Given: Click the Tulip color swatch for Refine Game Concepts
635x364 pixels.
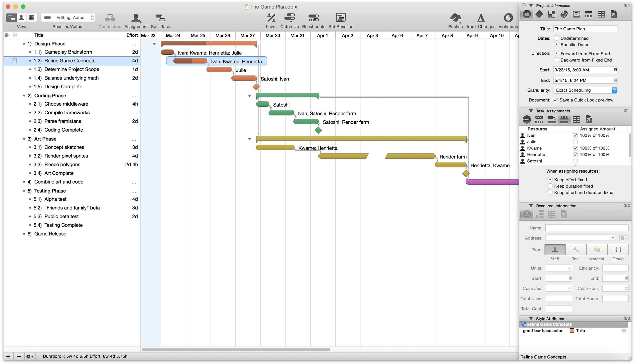Looking at the screenshot, I should (571, 330).
